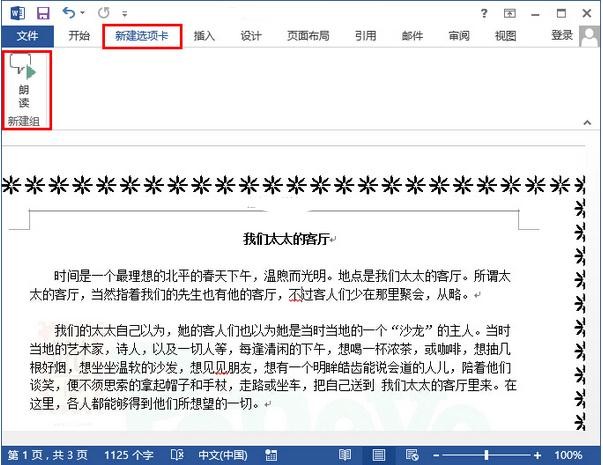Change language 中文(中国) in status bar

(223, 455)
